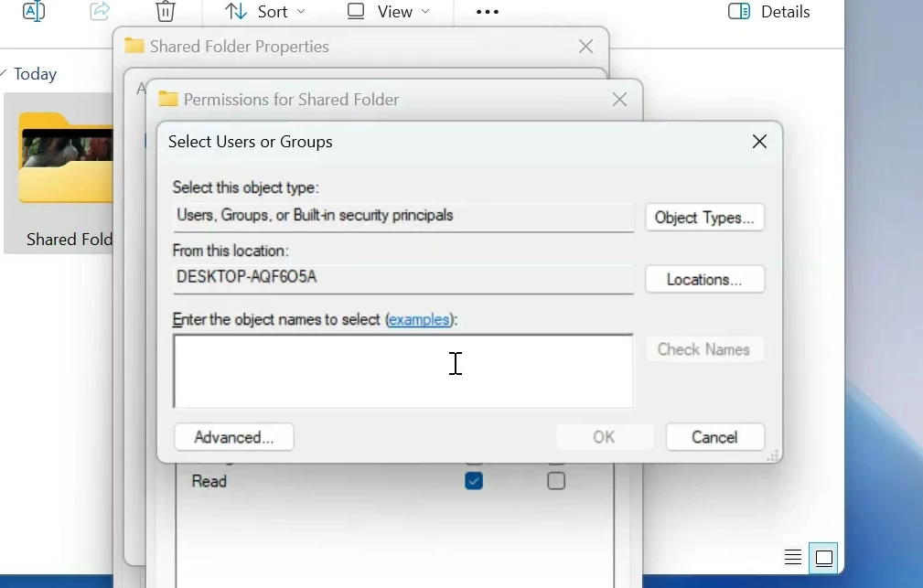Click the resize grip of Select Users dialog
923x588 pixels.
click(774, 455)
